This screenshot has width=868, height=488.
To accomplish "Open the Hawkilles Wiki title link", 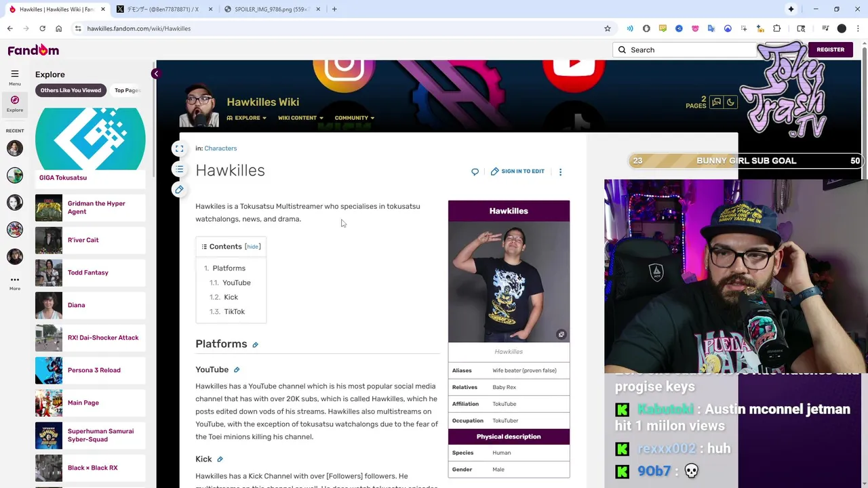I will coord(262,102).
